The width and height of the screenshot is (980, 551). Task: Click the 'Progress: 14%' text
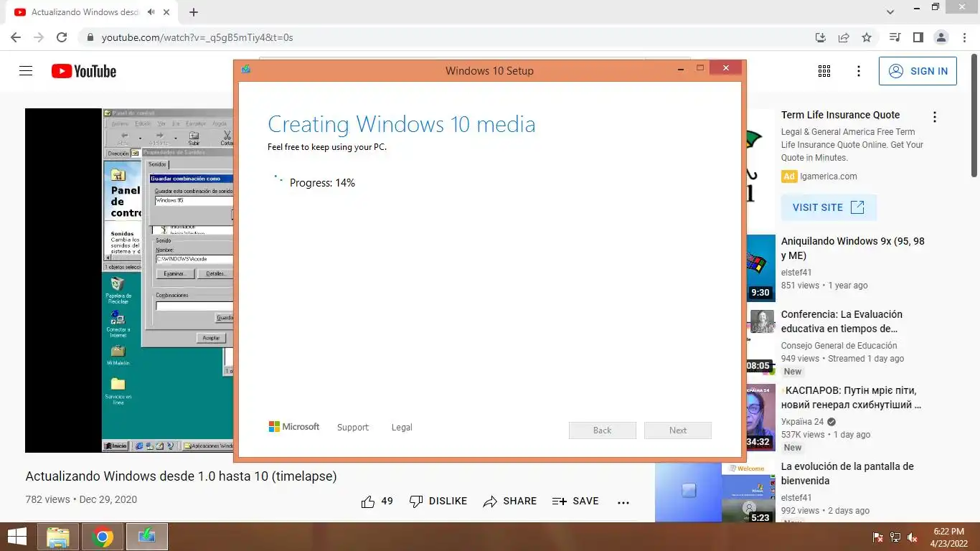322,183
